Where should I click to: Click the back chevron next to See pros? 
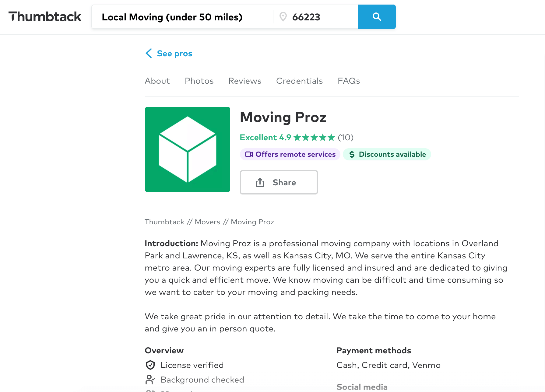[x=149, y=53]
